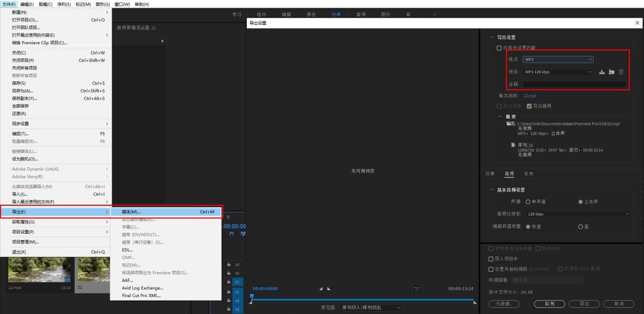
Task: Click the set out point triangle marker
Action: 329,289
